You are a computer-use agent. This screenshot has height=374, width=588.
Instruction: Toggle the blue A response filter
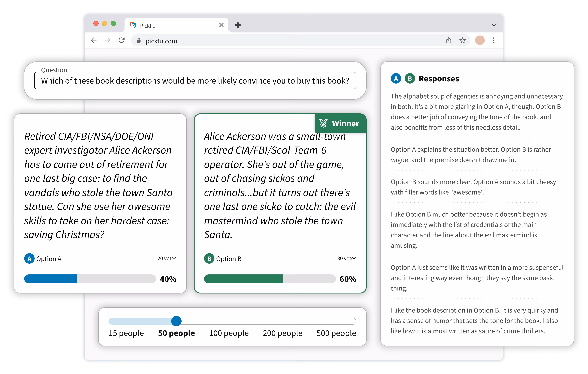pos(396,79)
